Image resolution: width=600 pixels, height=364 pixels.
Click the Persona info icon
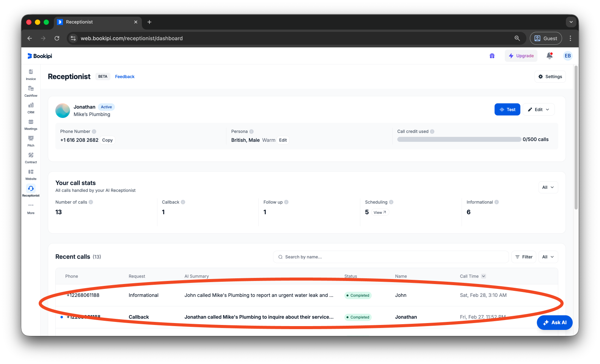tap(251, 132)
